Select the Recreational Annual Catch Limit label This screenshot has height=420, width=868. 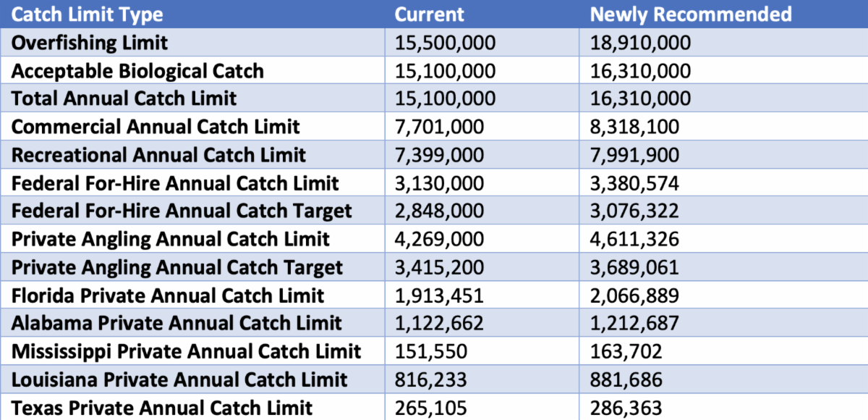(x=159, y=155)
